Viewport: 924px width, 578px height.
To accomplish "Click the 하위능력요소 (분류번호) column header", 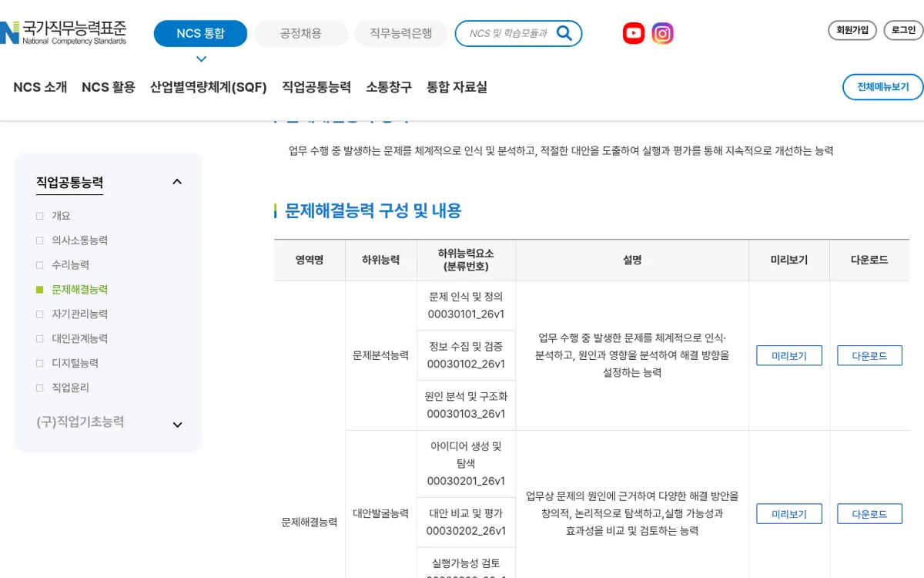I will [x=466, y=260].
